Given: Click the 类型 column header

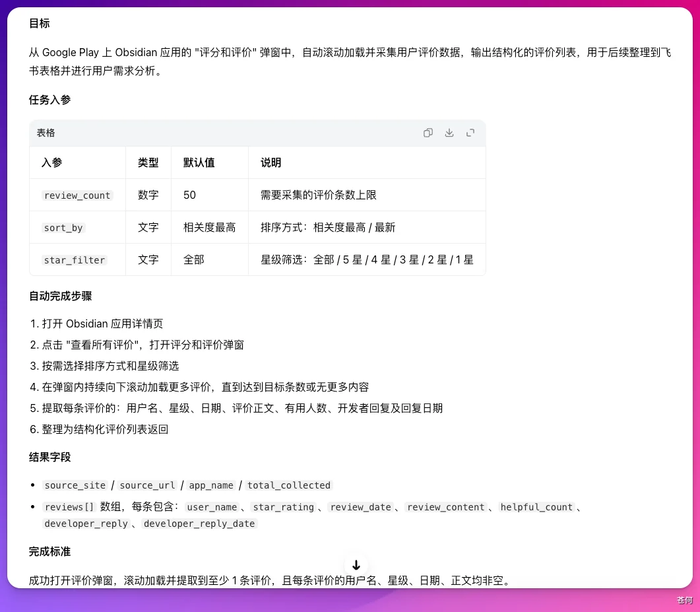Looking at the screenshot, I should pos(148,162).
